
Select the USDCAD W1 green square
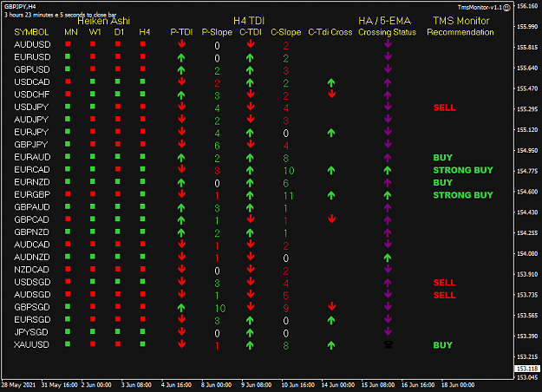click(93, 82)
